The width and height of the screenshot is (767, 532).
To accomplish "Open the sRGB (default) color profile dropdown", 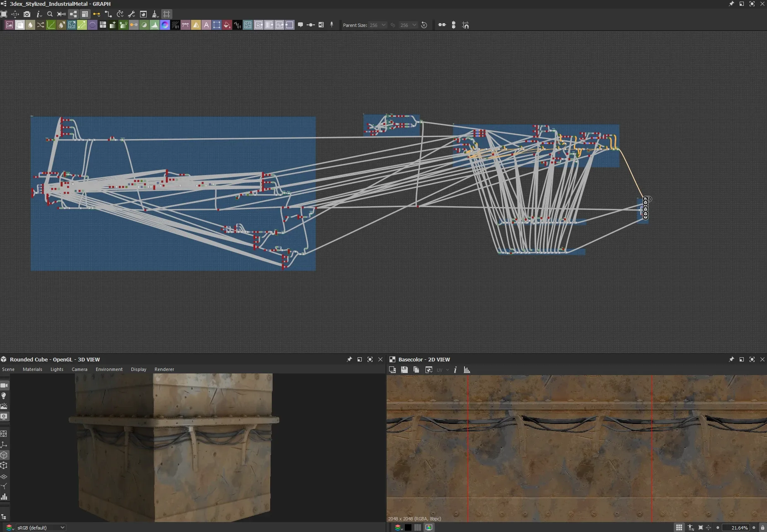I will coord(40,527).
